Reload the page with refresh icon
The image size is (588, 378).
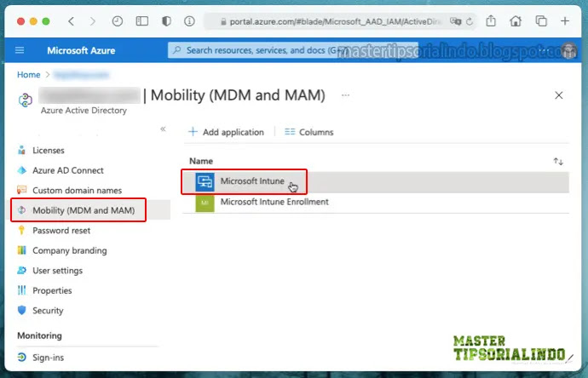(x=470, y=22)
